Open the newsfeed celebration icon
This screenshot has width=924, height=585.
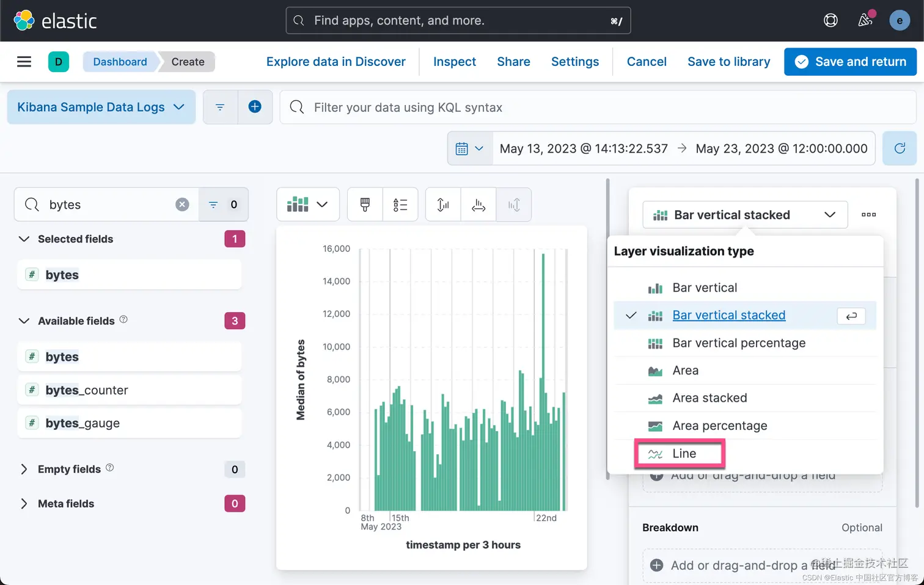[865, 20]
